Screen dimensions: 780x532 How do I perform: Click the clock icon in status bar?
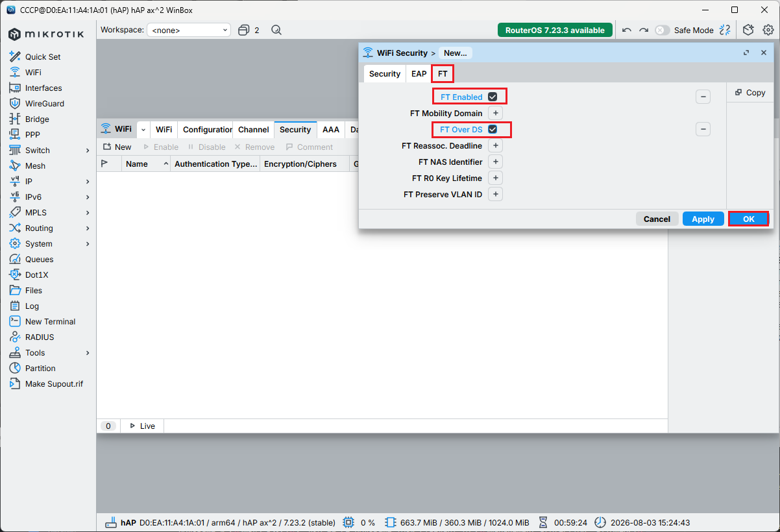600,522
